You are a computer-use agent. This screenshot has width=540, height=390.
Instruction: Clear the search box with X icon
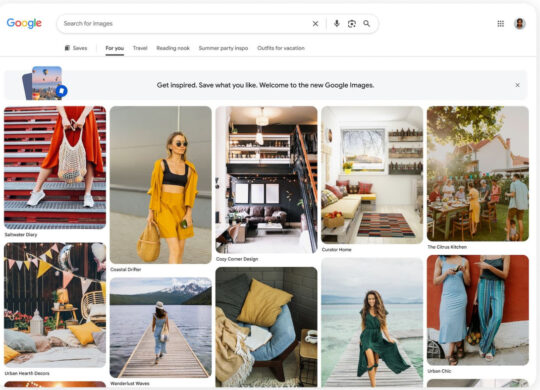(x=315, y=24)
